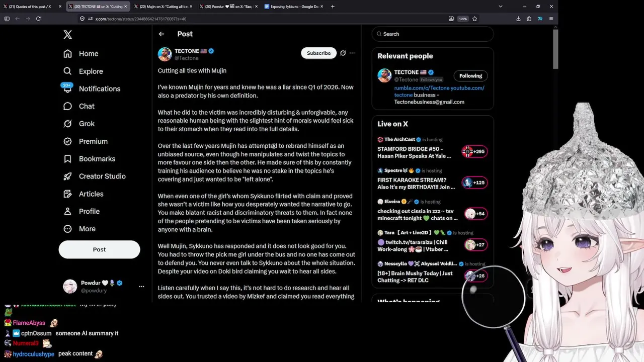Click the reader view icon in address bar
Image resolution: width=644 pixels, height=362 pixels.
(x=451, y=19)
